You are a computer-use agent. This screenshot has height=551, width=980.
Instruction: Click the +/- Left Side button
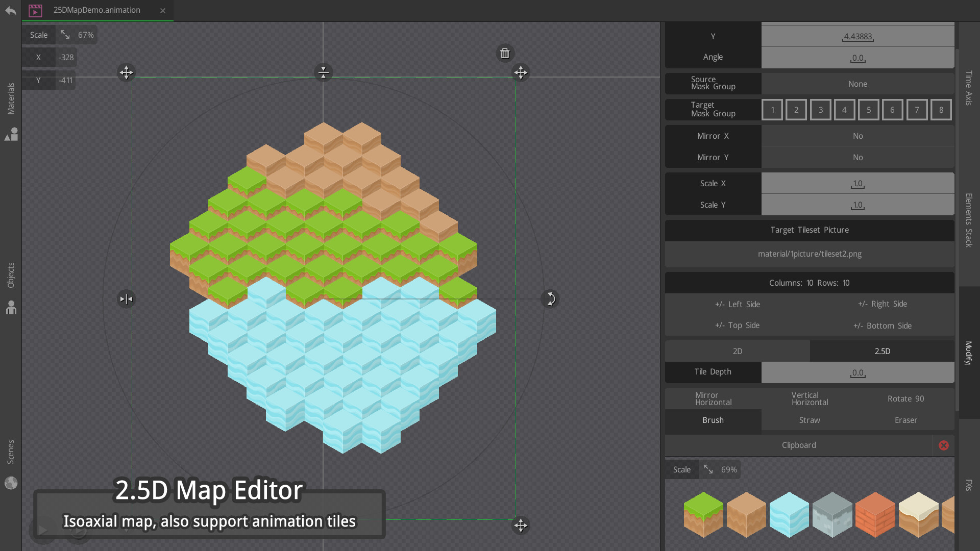738,304
